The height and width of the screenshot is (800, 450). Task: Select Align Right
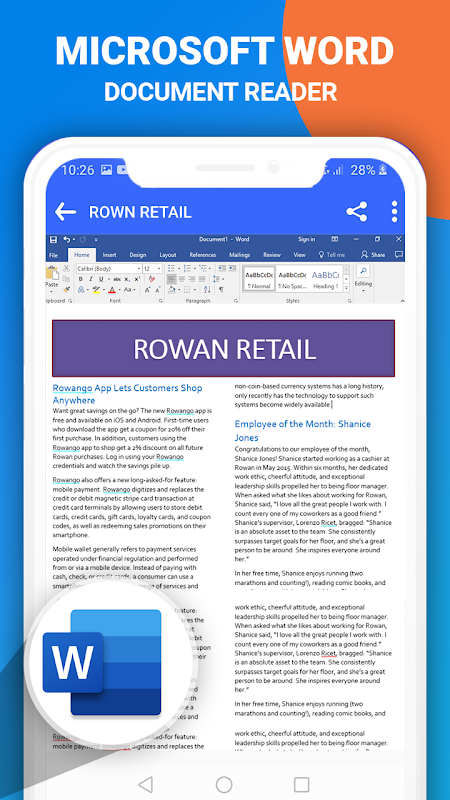[x=192, y=279]
